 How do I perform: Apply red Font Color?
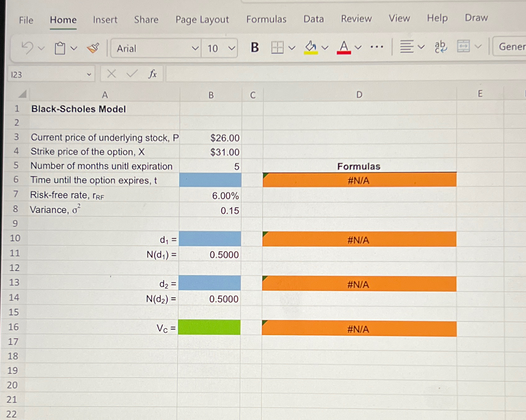tap(343, 47)
